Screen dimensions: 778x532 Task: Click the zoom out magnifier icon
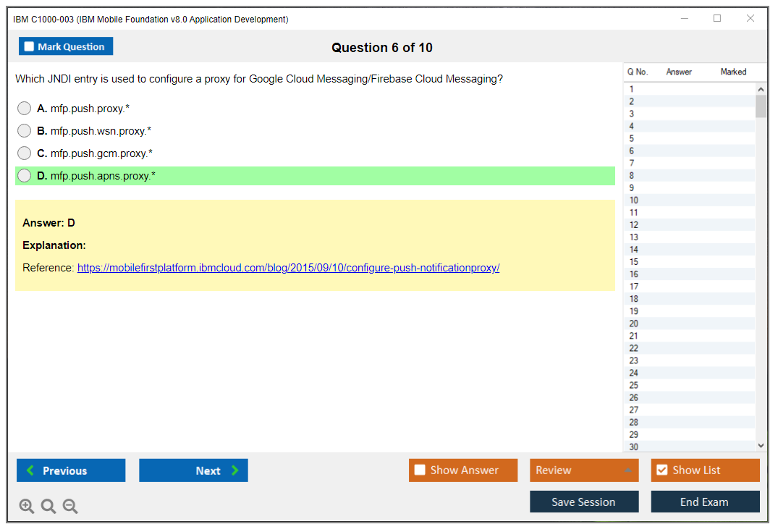coord(70,507)
